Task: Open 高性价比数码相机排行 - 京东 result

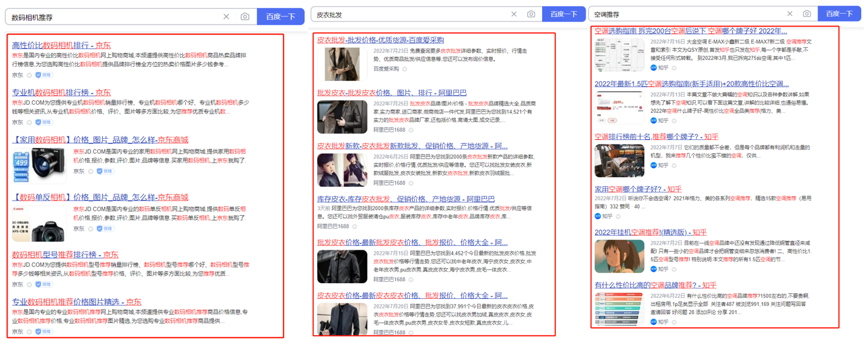Action: click(61, 45)
